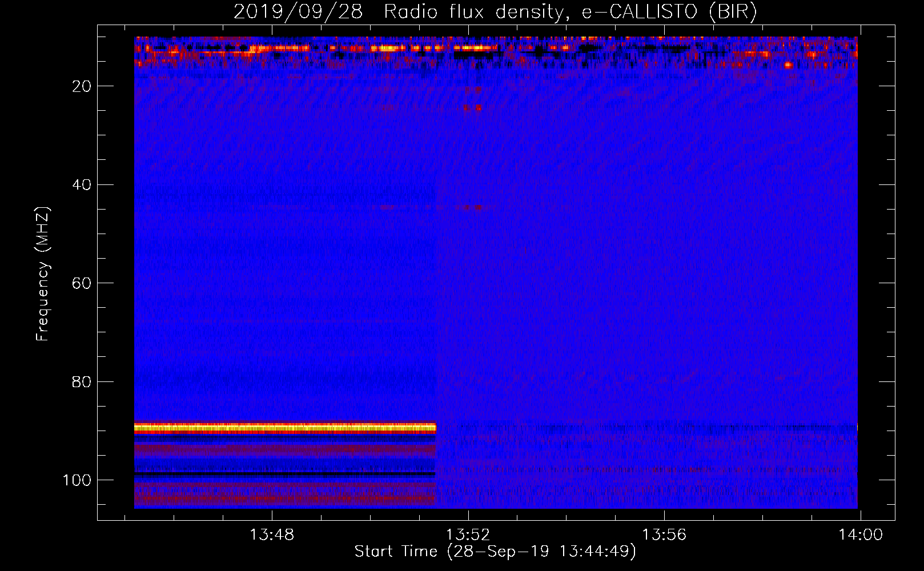Click the 40 MHz frequency tick label
Viewport: 924px width, 571px height.
(82, 185)
